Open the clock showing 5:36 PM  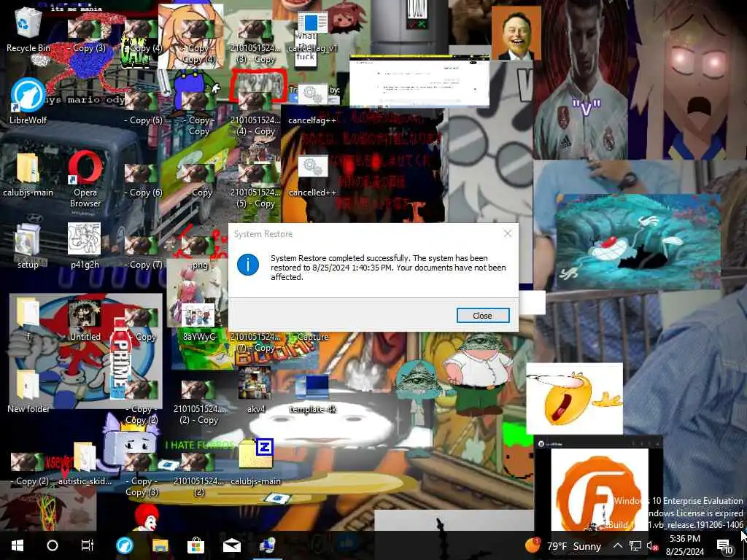[x=684, y=545]
